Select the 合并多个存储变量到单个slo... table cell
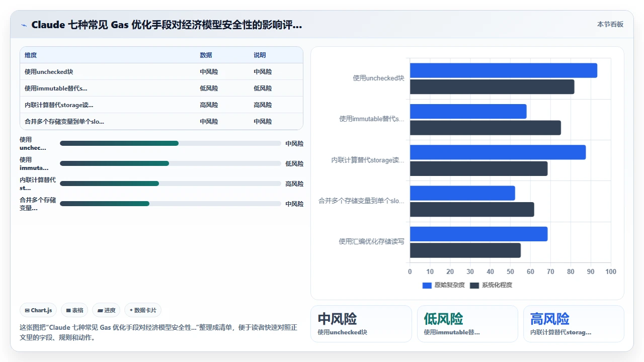The image size is (644, 362). (64, 122)
